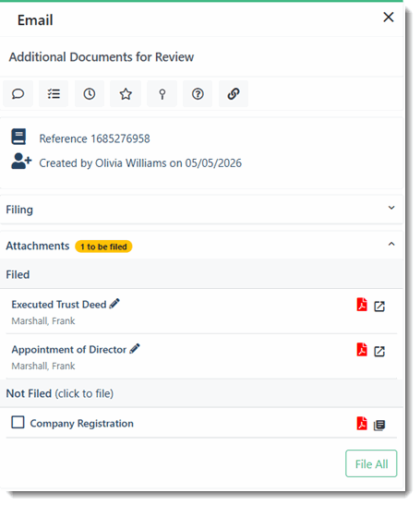Open Appointment of Director PDF icon
The height and width of the screenshot is (505, 420).
tap(362, 350)
